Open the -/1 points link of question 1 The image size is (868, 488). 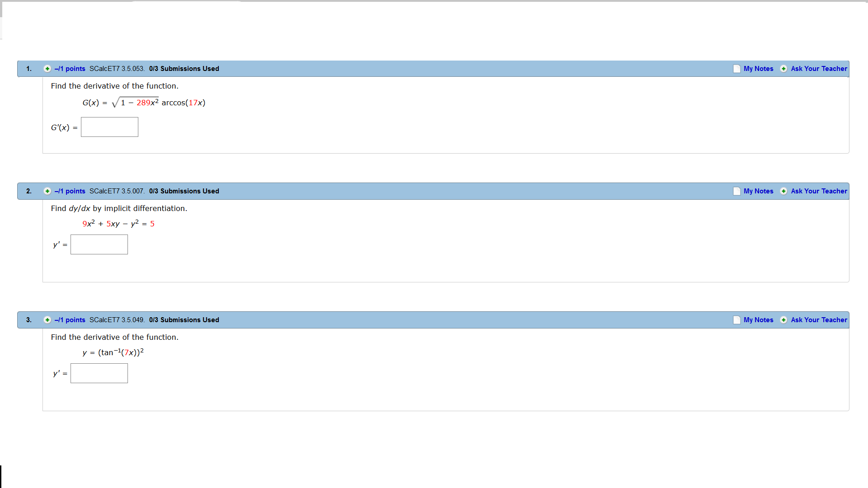click(x=70, y=69)
